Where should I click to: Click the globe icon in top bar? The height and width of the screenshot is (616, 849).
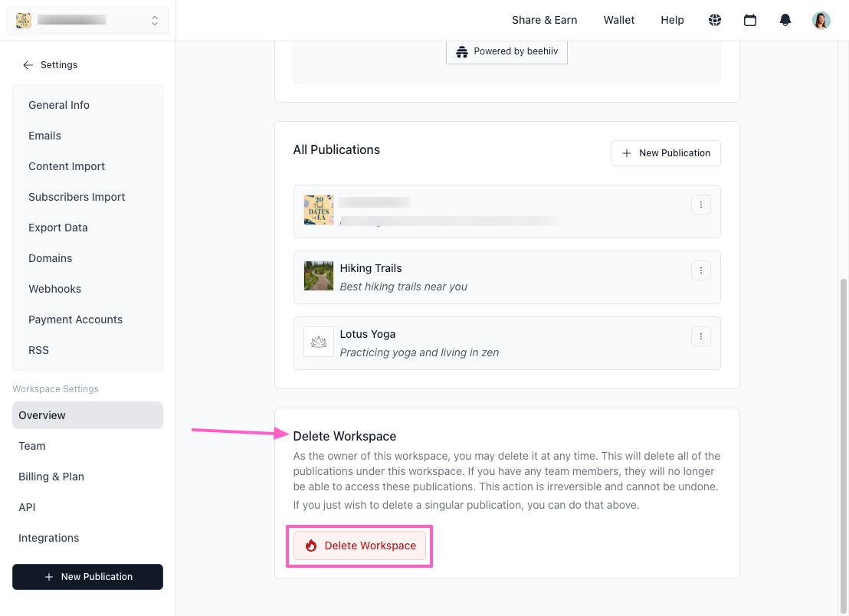pyautogui.click(x=715, y=21)
